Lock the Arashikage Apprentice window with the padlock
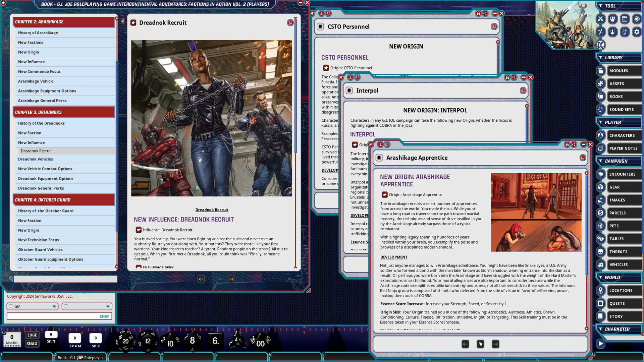This screenshot has width=644, height=362. click(x=567, y=144)
